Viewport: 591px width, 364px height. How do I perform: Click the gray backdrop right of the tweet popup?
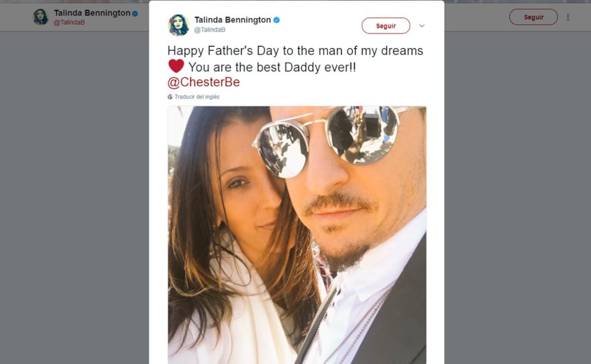[x=517, y=191]
